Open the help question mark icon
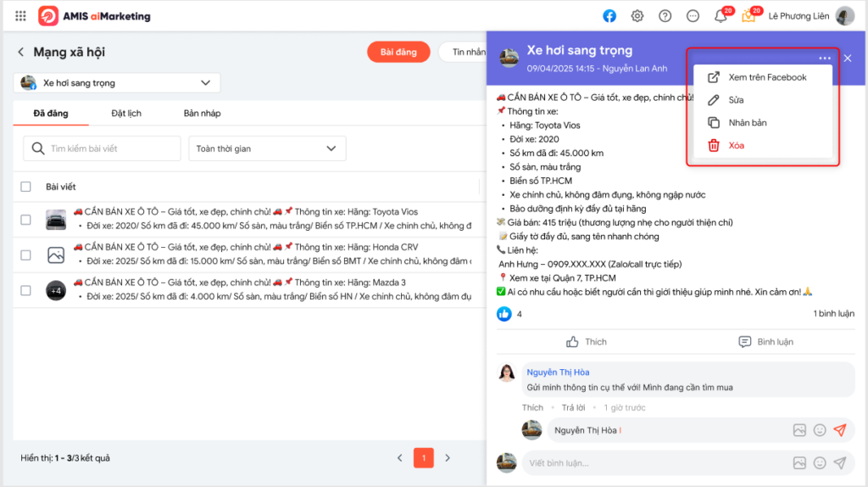Screen dimensions: 868x487 (x=665, y=16)
